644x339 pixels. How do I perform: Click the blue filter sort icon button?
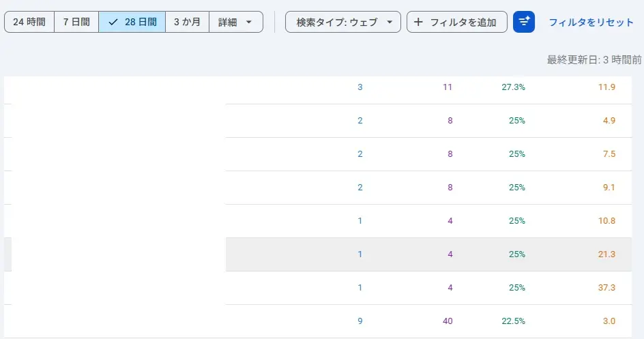coord(524,22)
